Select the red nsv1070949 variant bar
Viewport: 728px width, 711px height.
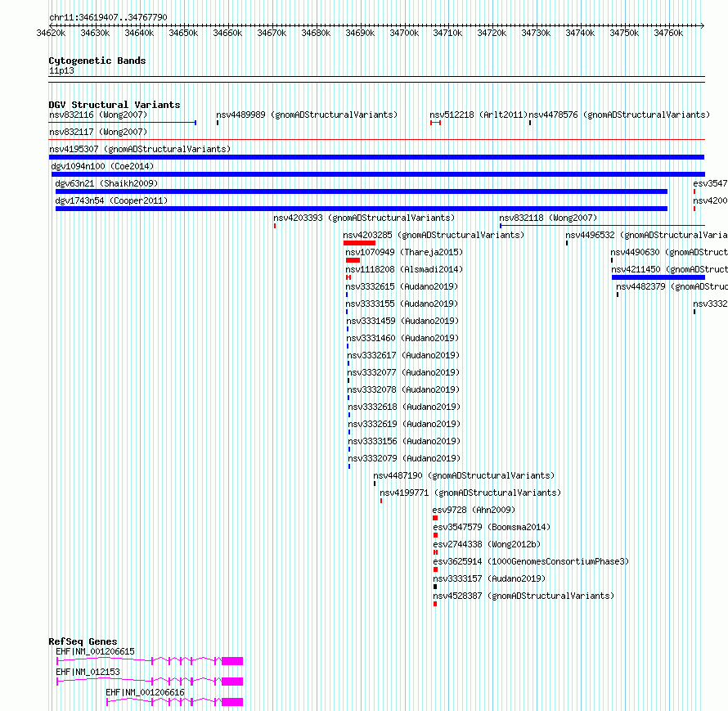(x=353, y=260)
